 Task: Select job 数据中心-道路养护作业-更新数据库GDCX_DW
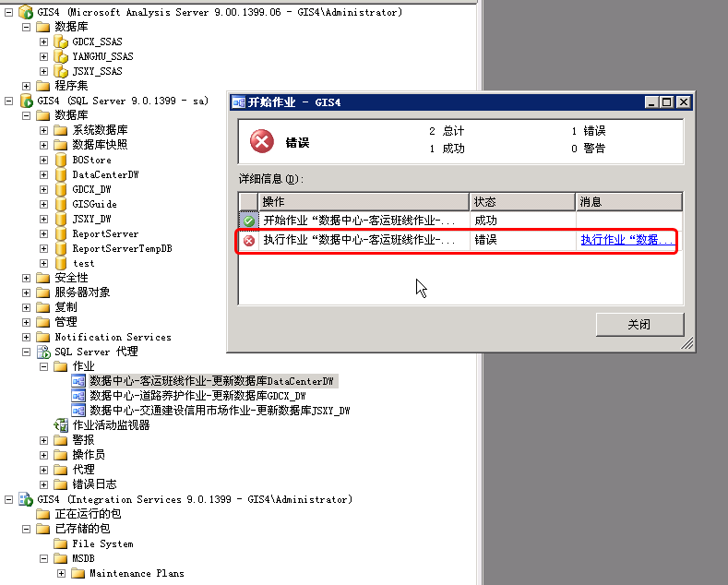[x=197, y=396]
